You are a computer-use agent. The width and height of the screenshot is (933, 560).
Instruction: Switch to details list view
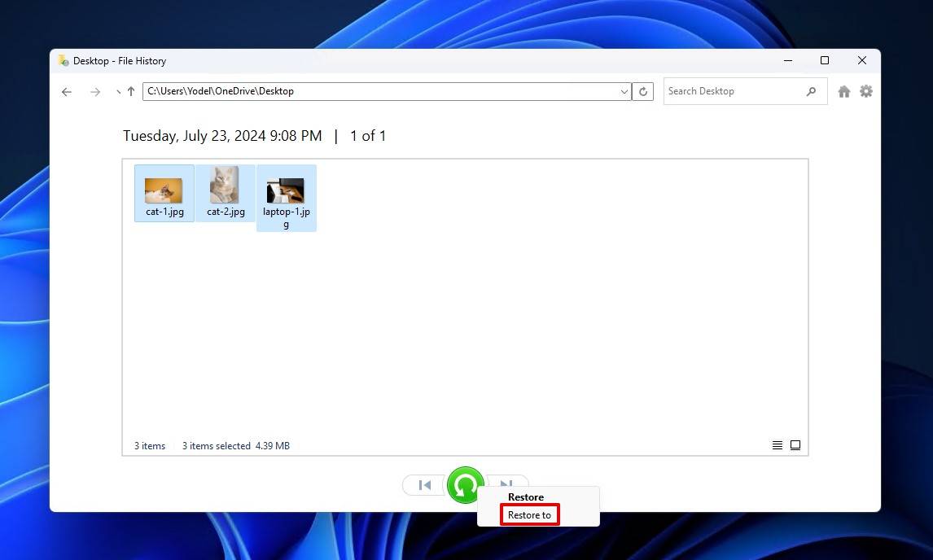pos(777,445)
